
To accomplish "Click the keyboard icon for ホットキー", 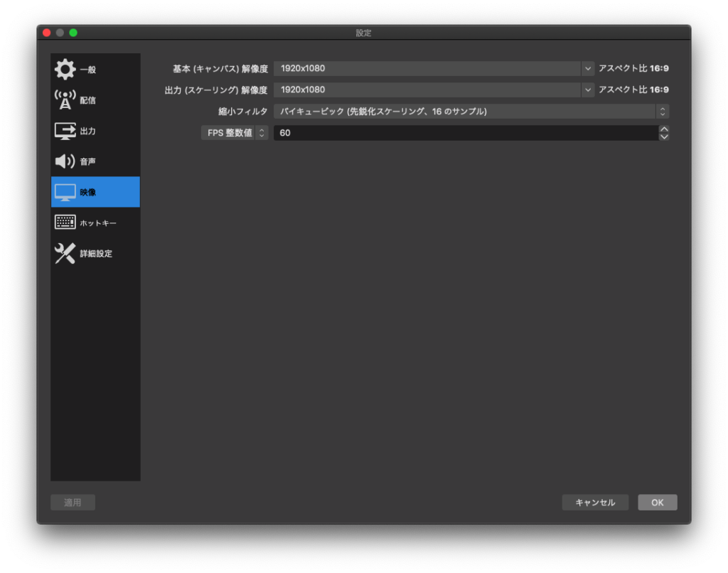I will (x=65, y=223).
